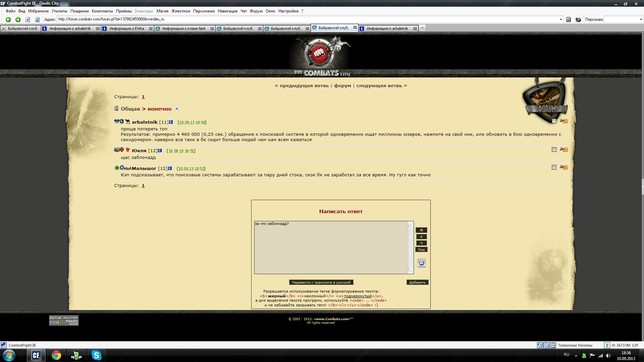Screen dimensions: 644x362
Task: Open the Настройки menu
Action: click(x=288, y=11)
